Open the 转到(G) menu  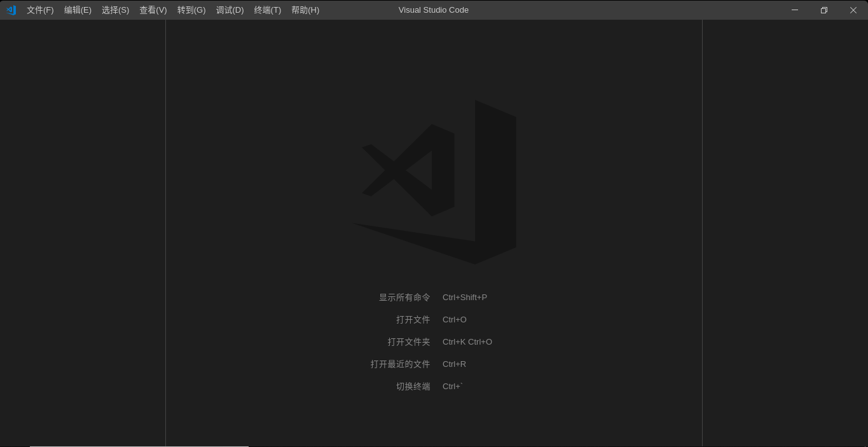191,10
